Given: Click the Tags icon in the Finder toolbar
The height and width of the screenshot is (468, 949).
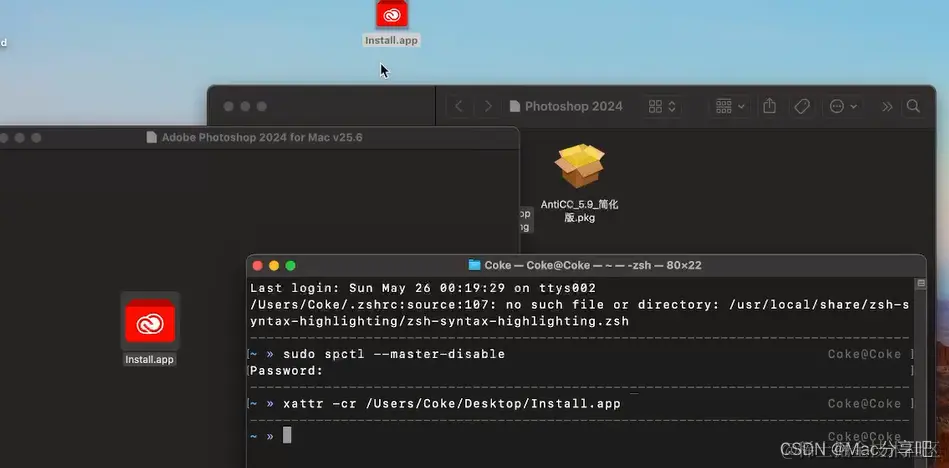Looking at the screenshot, I should [x=802, y=107].
